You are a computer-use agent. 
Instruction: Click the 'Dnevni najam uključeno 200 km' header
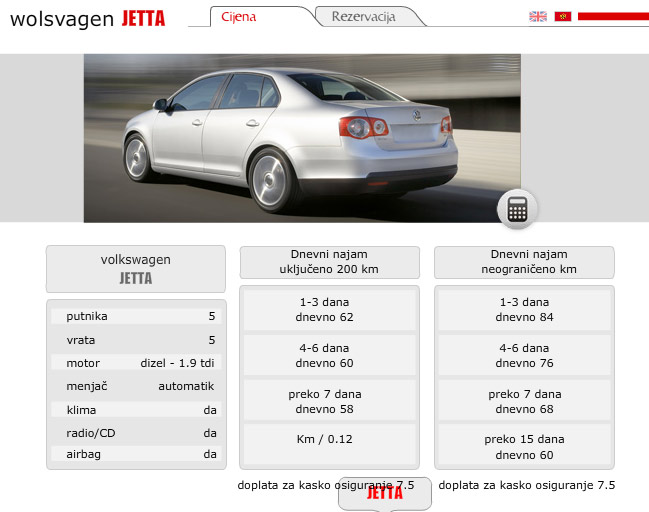(x=329, y=262)
